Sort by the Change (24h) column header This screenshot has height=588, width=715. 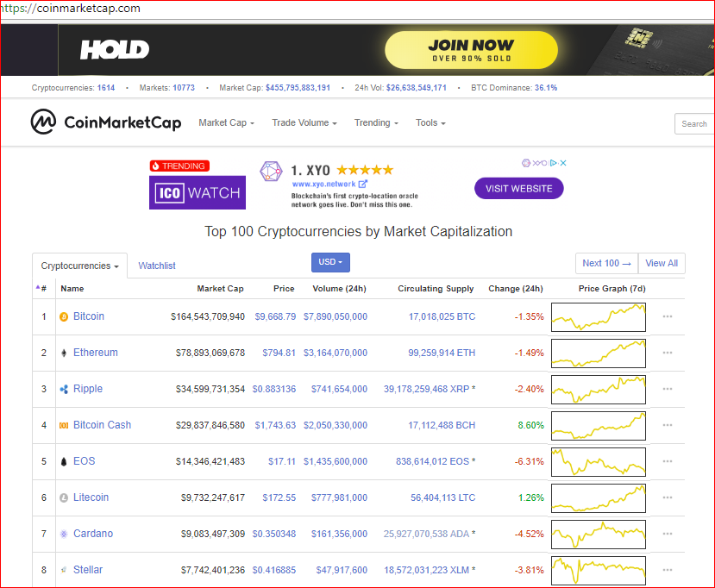pyautogui.click(x=516, y=289)
